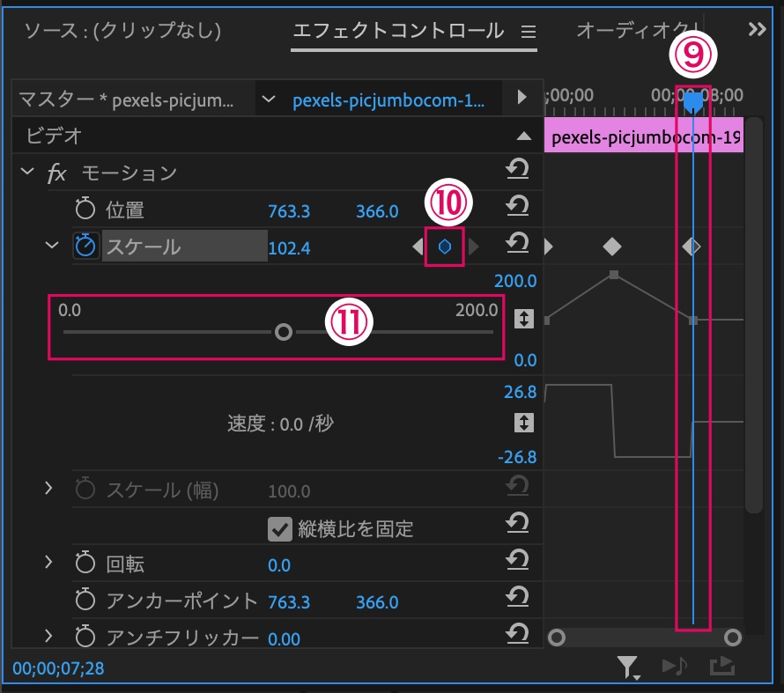Select the スケール keyframe at the playhead
The image size is (784, 693).
692,247
